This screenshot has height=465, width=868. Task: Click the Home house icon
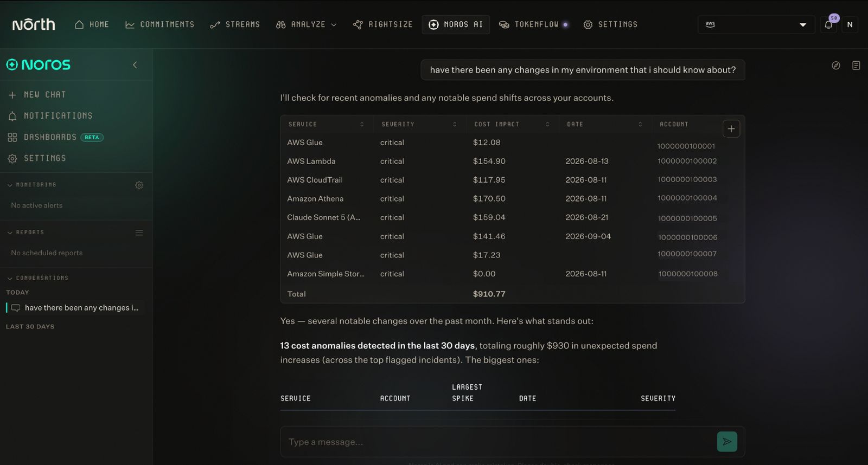pyautogui.click(x=79, y=24)
